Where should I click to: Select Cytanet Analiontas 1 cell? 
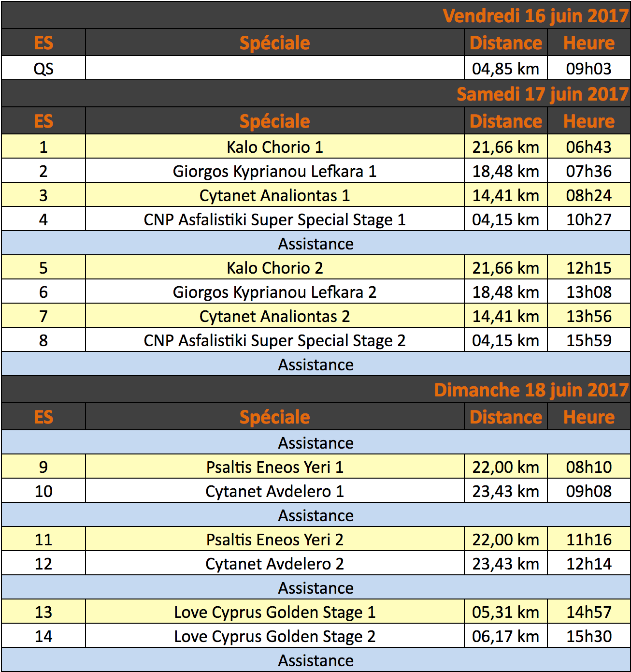click(x=274, y=195)
